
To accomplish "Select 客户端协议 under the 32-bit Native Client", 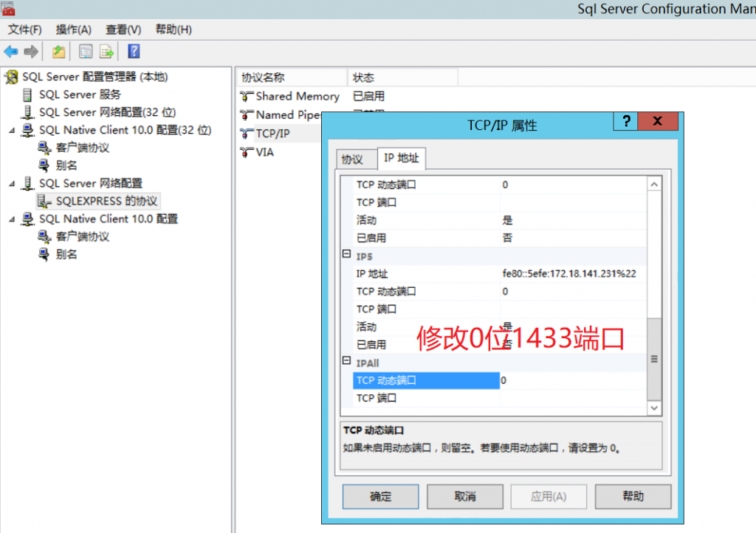I will pos(83,148).
